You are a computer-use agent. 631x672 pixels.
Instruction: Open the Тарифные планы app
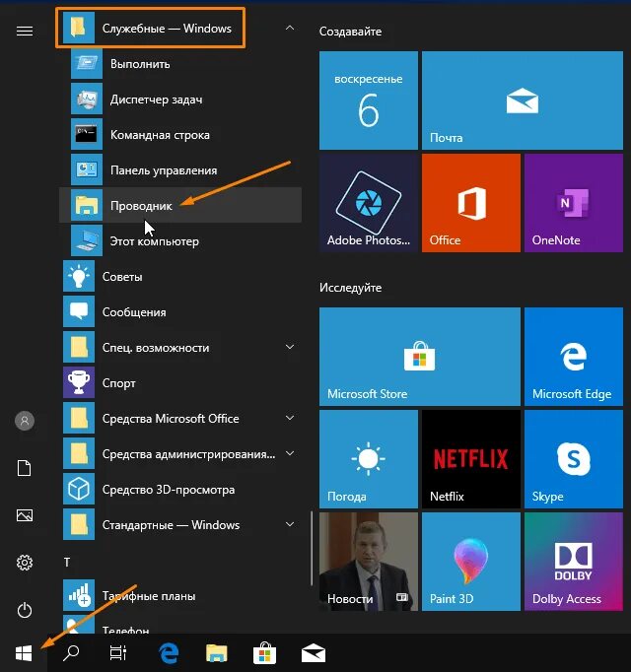[180, 596]
